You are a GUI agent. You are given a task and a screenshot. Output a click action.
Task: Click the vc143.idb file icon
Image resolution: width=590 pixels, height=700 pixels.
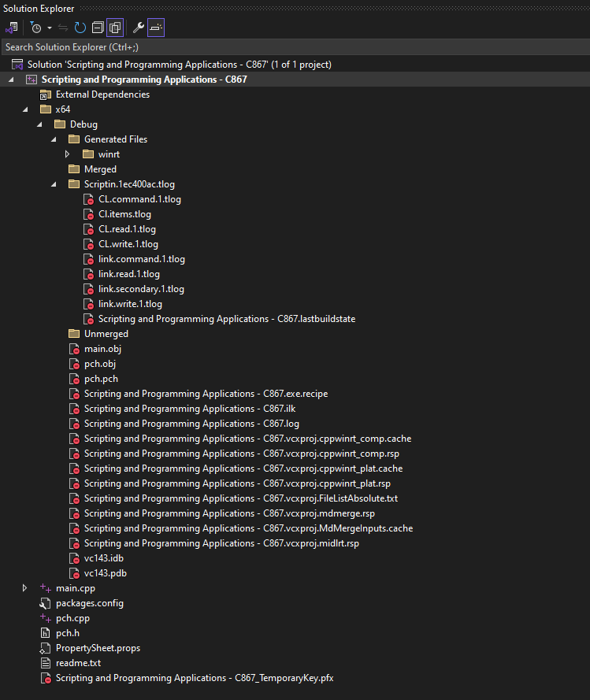click(x=75, y=558)
